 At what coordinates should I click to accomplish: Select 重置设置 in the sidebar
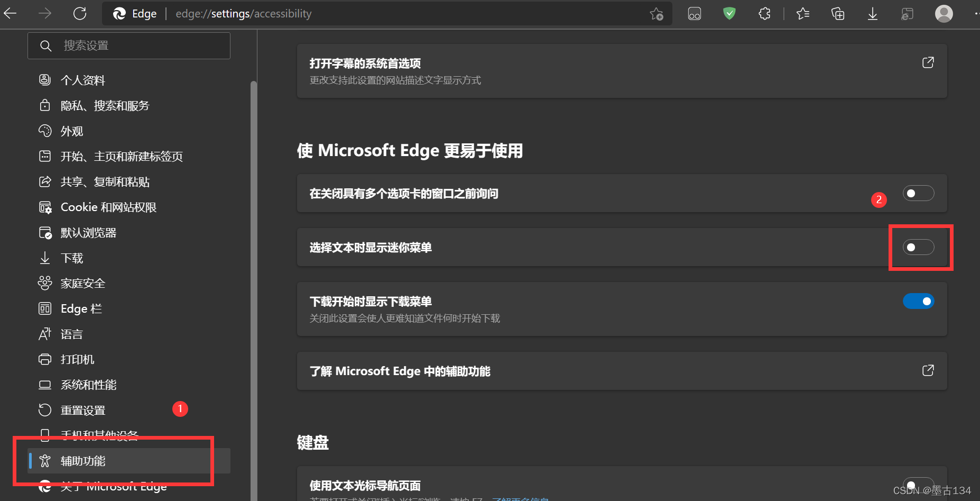point(130,410)
